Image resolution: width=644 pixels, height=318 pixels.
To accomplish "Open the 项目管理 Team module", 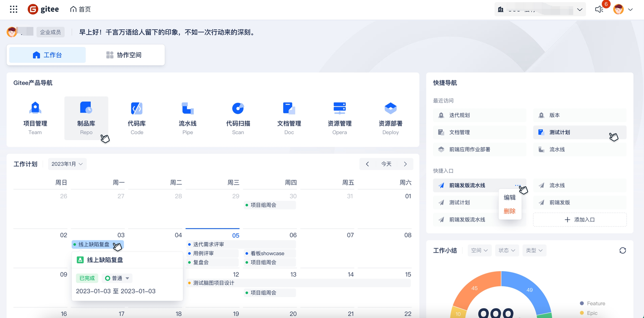I will click(x=35, y=116).
